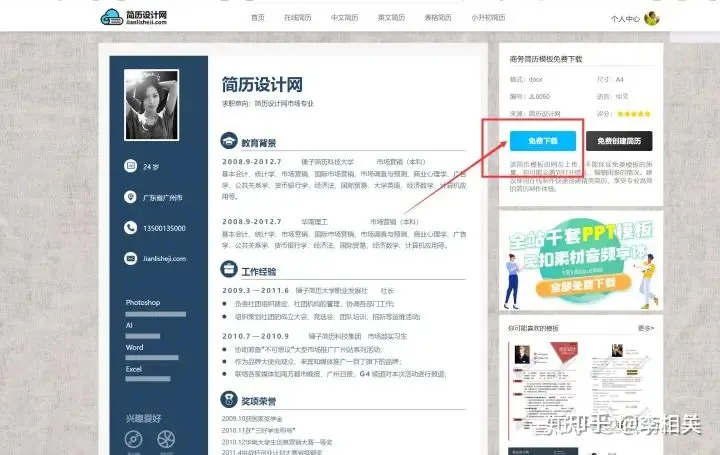This screenshot has height=455, width=720.
Task: Click the 尺寸: A4 text
Action: pyautogui.click(x=610, y=79)
